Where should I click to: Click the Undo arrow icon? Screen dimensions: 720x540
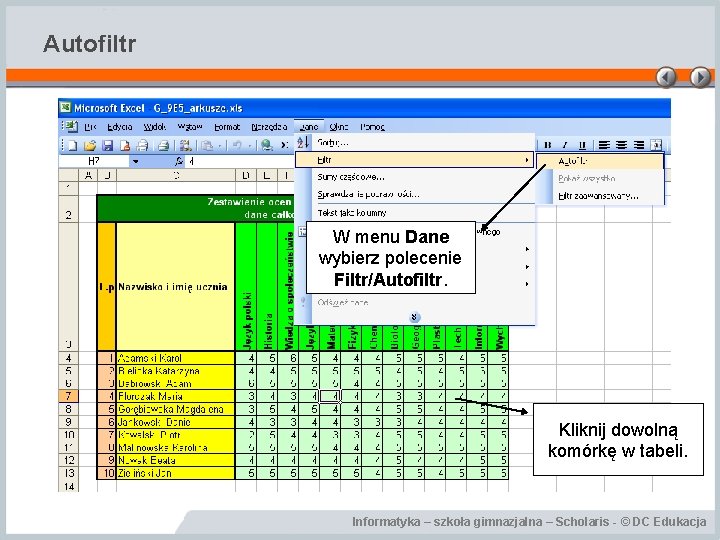237,146
